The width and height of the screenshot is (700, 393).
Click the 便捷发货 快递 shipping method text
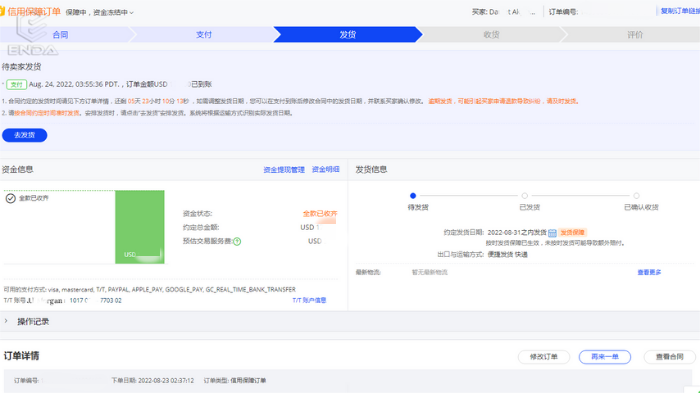tap(508, 255)
